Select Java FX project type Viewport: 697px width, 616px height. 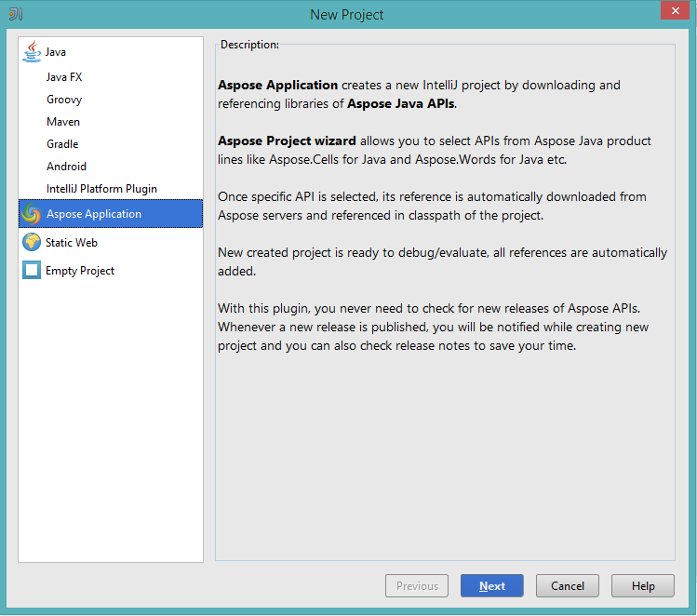click(x=111, y=77)
